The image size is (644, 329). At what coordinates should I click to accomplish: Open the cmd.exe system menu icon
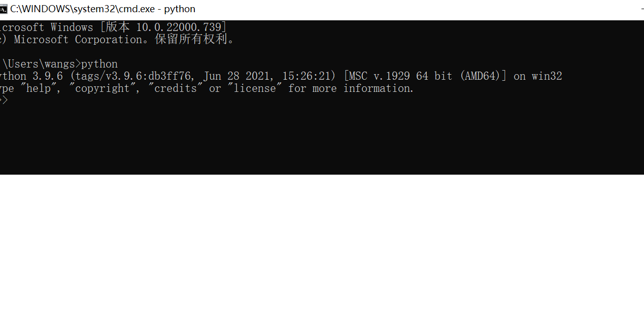pyautogui.click(x=3, y=9)
